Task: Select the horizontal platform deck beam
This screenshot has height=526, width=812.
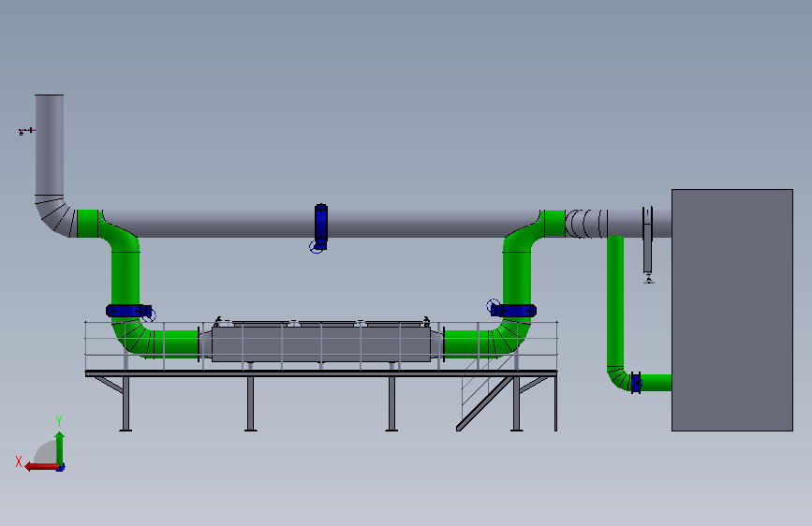Action: coord(321,373)
